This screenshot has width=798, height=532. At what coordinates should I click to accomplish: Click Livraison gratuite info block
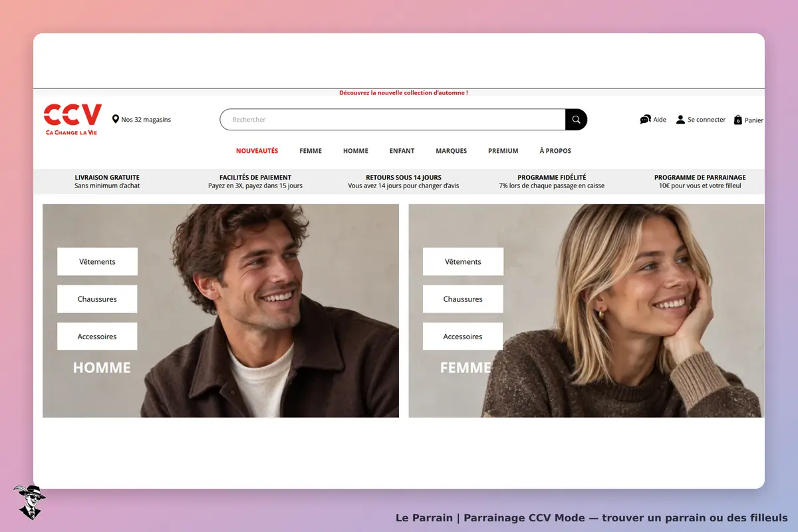pos(107,182)
